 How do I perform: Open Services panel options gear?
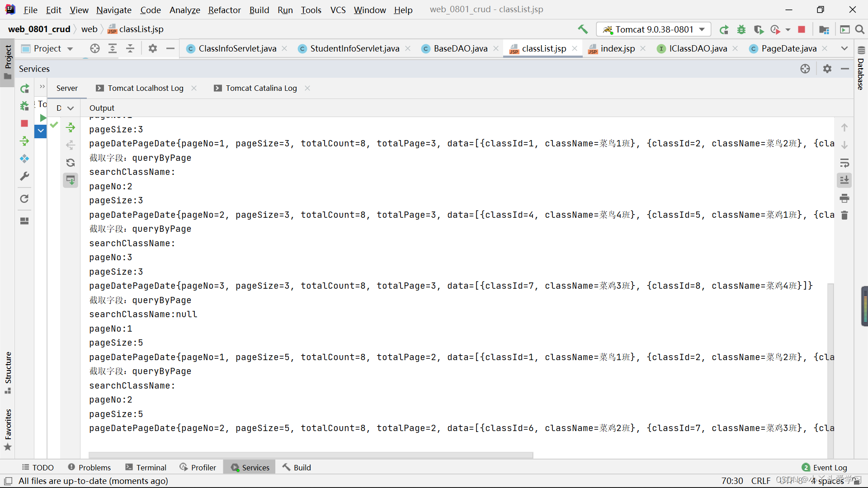coord(827,69)
